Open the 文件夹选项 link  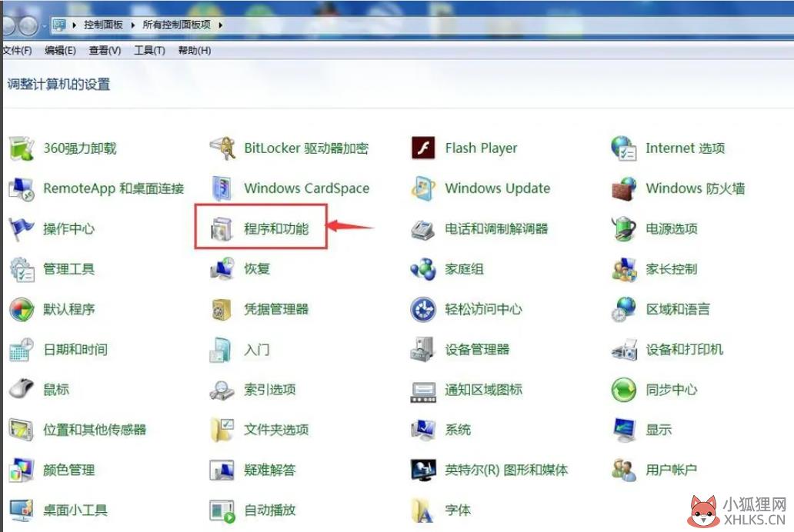pos(276,431)
